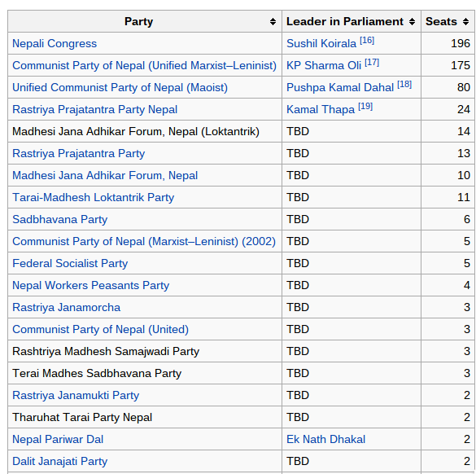Click seat count 6 in Sadbhavana row

coord(467,219)
